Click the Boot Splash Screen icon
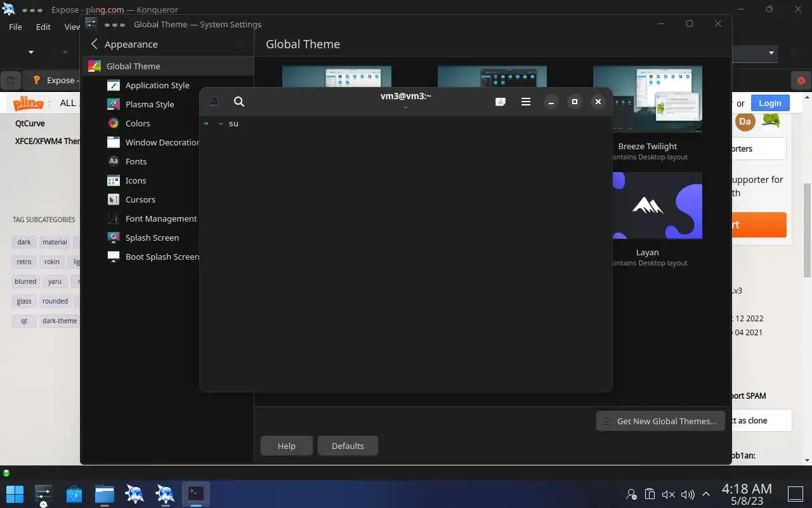This screenshot has width=812, height=508. click(114, 257)
